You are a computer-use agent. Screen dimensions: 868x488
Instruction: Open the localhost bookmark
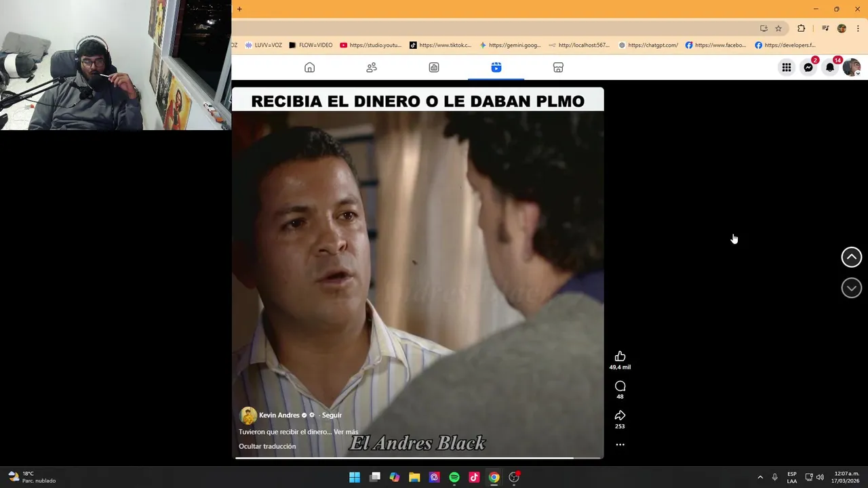tap(579, 45)
